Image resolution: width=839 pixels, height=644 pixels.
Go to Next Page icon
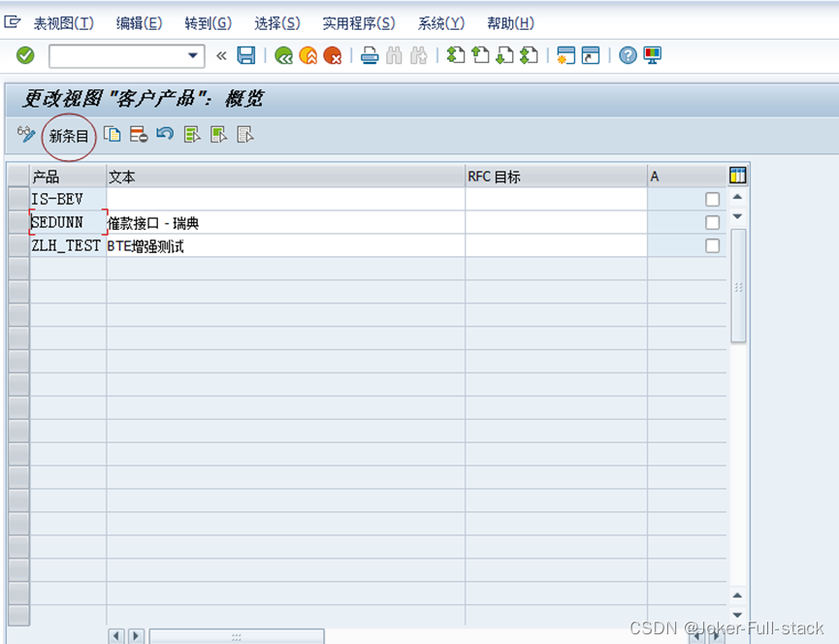(504, 55)
